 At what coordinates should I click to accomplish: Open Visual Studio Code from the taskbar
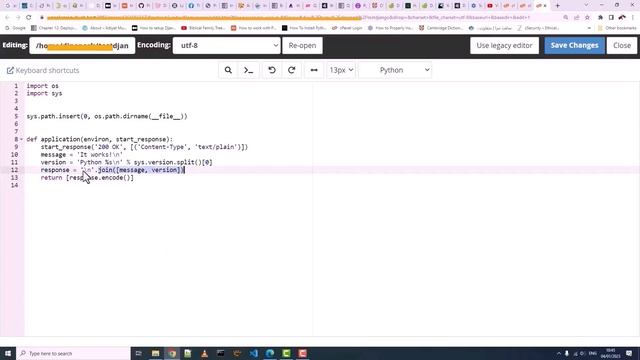pyautogui.click(x=253, y=353)
